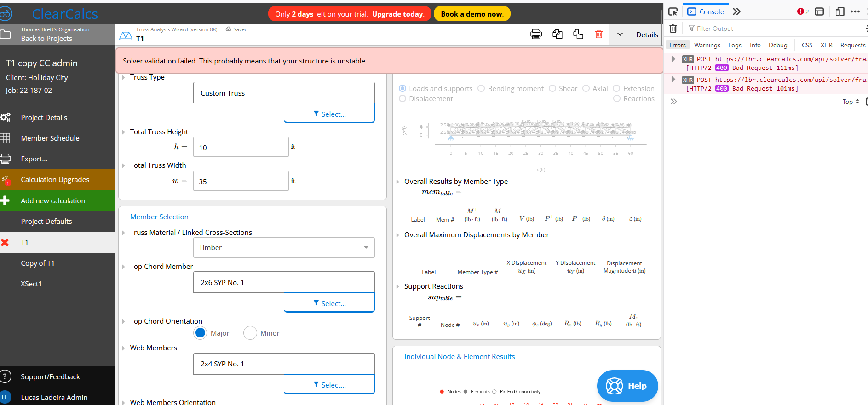Open the Copy of T1 calculation
868x405 pixels.
[57, 263]
